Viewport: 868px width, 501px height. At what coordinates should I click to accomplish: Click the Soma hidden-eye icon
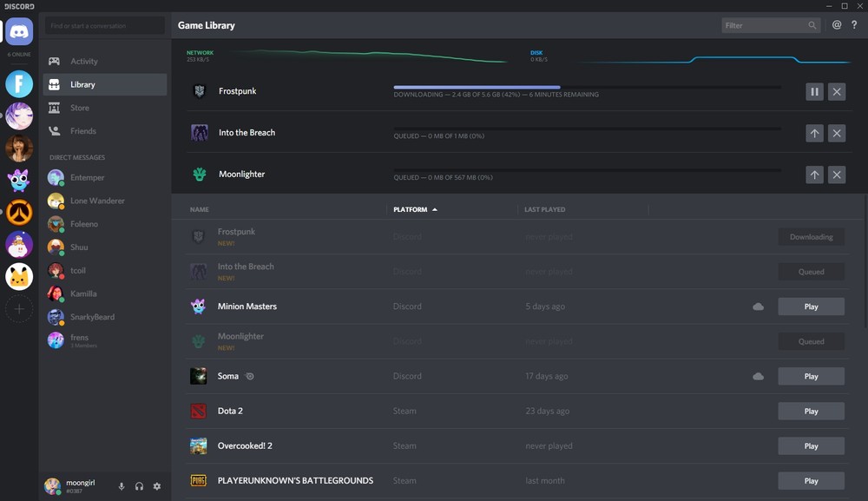[x=250, y=376]
